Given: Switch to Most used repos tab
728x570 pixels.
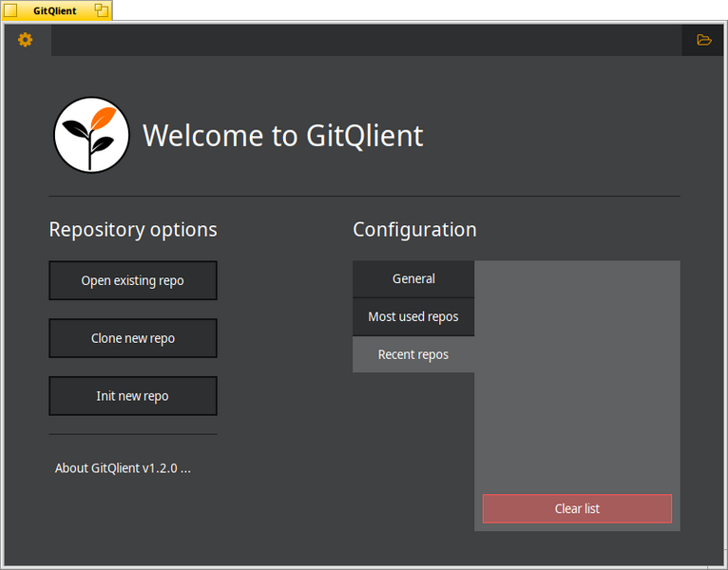Looking at the screenshot, I should pyautogui.click(x=413, y=316).
